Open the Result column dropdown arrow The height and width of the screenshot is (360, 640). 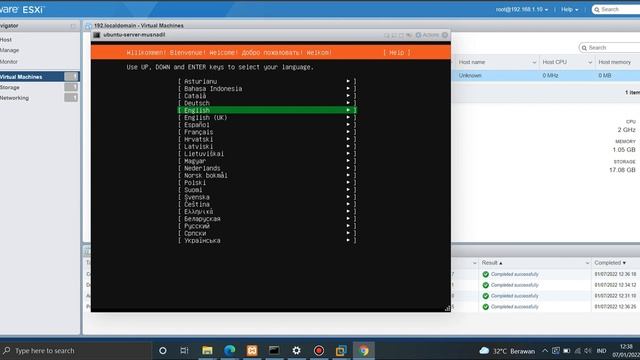coord(587,263)
